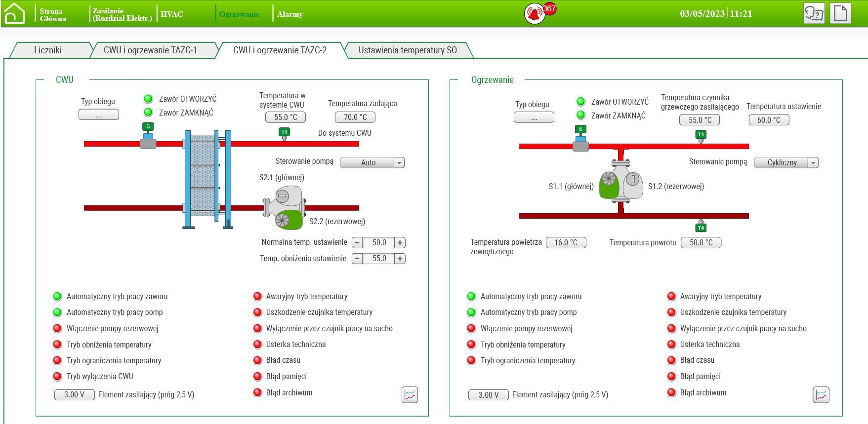Click the Temperatura zadająca 70.0 °C field
The image size is (868, 424).
coord(355,117)
